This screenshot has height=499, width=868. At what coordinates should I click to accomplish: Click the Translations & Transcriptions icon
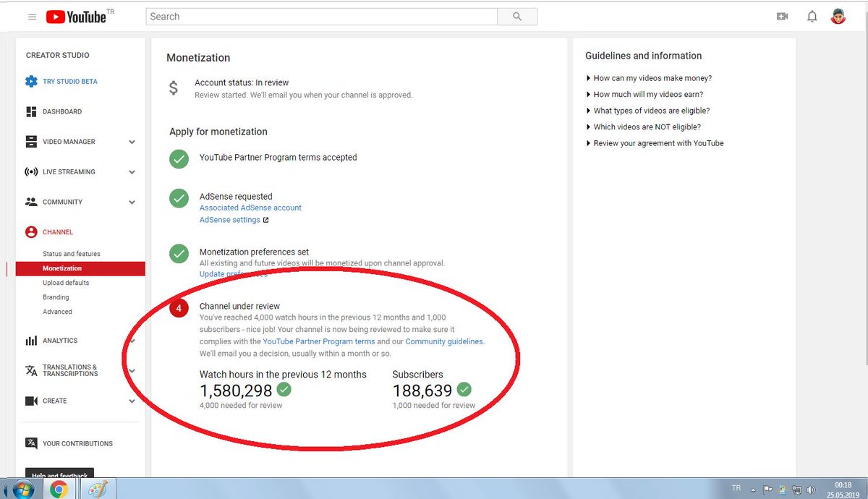[x=31, y=370]
